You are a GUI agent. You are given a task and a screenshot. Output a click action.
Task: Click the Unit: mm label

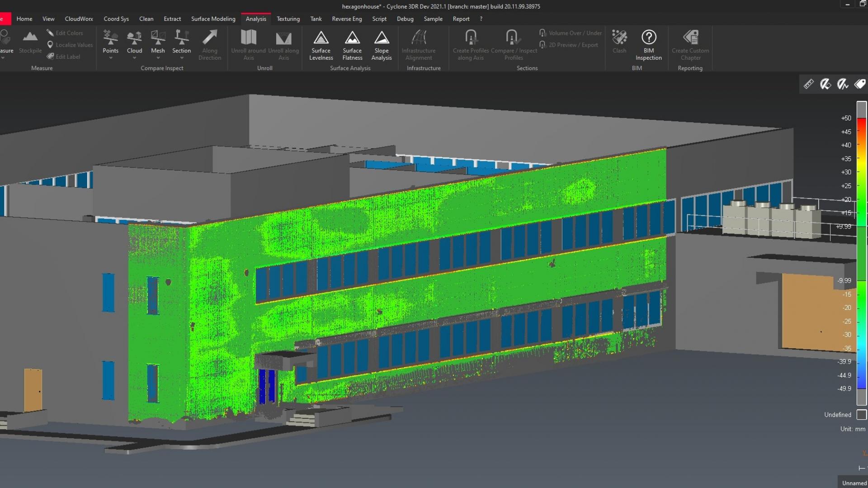tap(853, 429)
